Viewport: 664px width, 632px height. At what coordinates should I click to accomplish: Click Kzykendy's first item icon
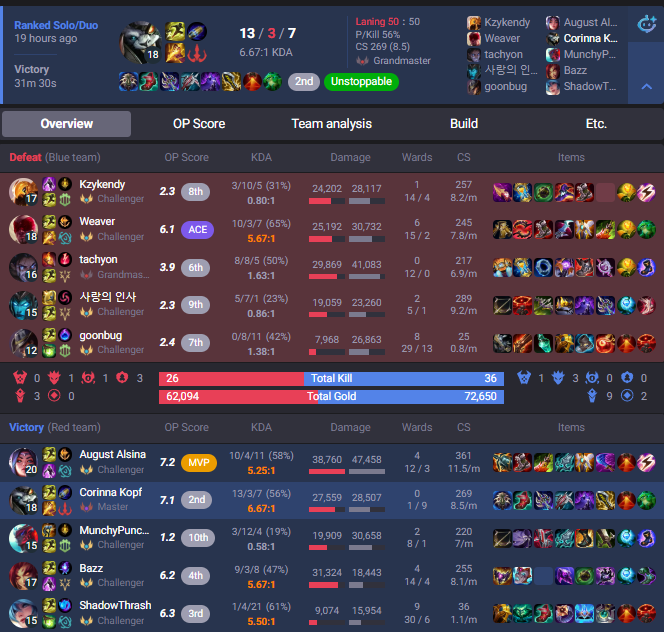pyautogui.click(x=502, y=192)
